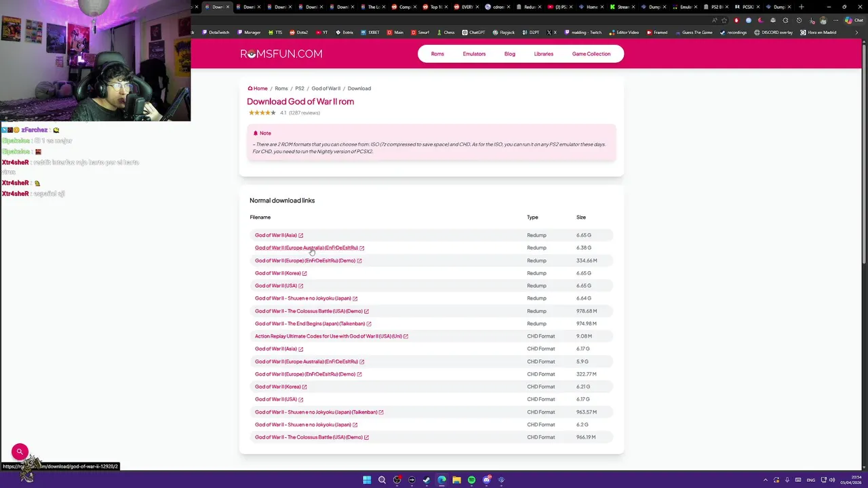Show hidden system tray icons

[x=766, y=480]
